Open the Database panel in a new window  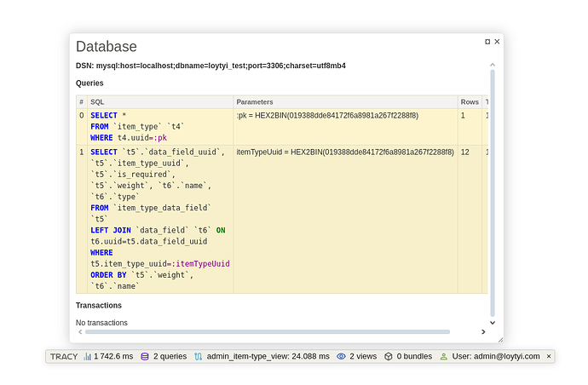[x=487, y=42]
